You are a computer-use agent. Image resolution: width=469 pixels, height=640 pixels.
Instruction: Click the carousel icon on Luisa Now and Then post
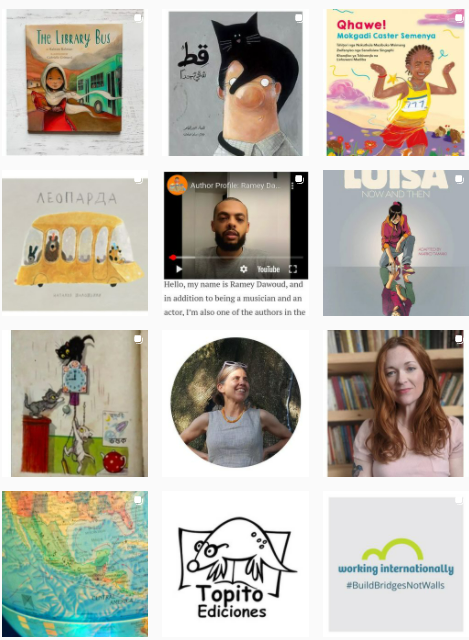(x=459, y=179)
